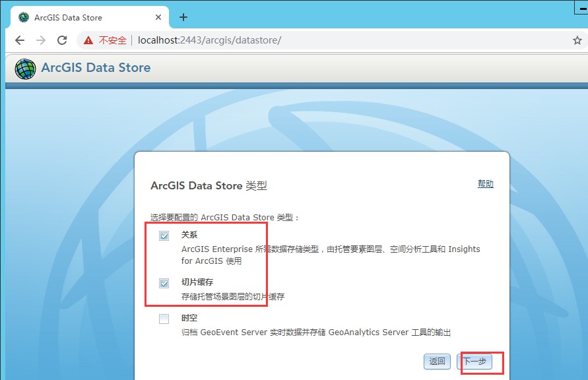Uncheck the 关系 checkbox
The image size is (588, 380).
pos(164,236)
